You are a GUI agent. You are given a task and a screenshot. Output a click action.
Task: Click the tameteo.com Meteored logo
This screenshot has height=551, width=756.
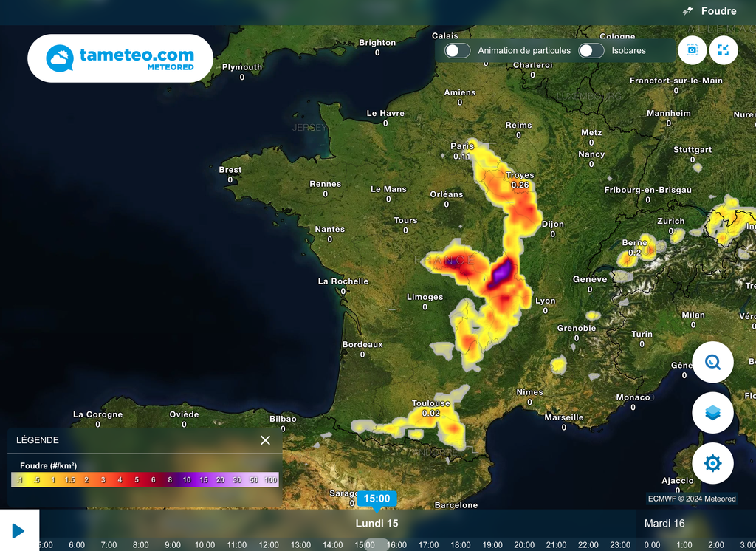coord(120,58)
